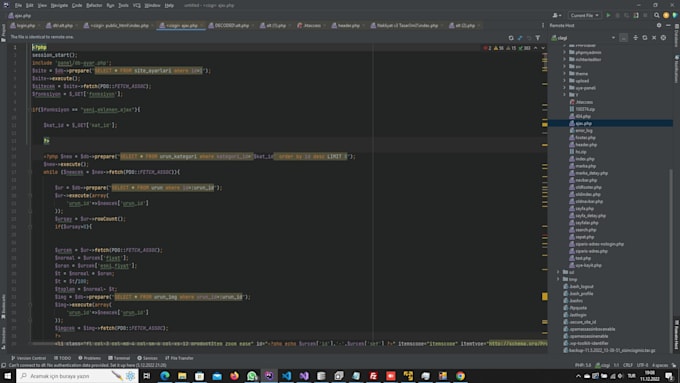Click the UTF-8 encoding in status bar
This screenshot has width=680, height=383.
pyautogui.click(x=642, y=365)
